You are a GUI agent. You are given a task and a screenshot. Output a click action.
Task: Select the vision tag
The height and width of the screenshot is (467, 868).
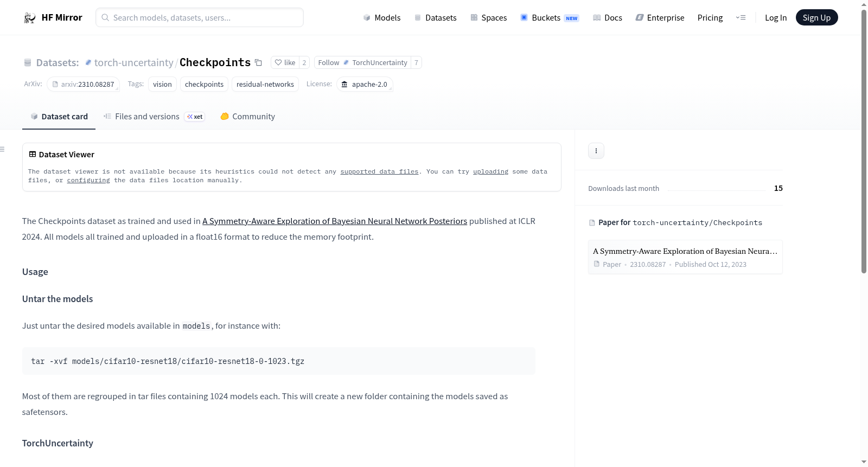pos(162,85)
